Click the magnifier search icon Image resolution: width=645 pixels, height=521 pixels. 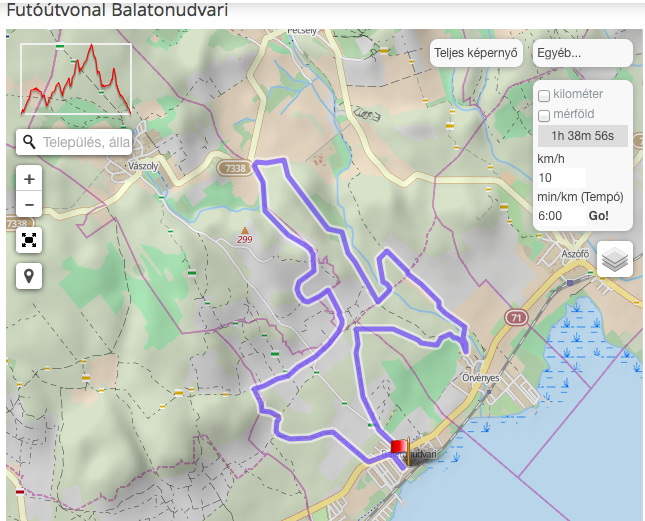point(29,142)
